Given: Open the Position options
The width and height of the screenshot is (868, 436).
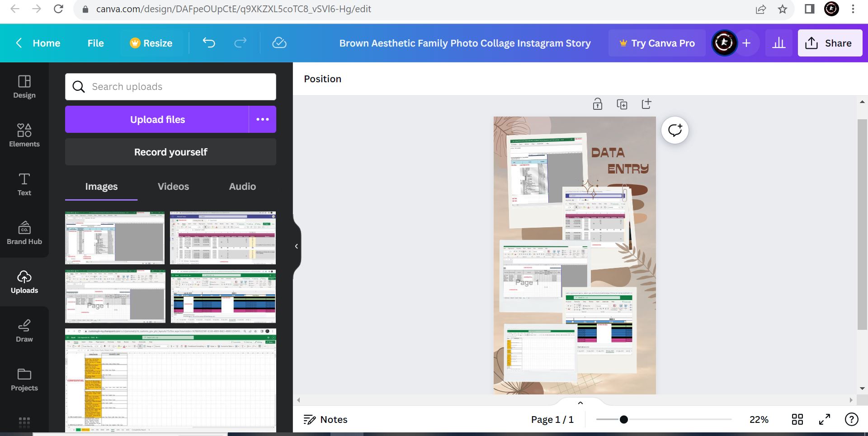Looking at the screenshot, I should coord(323,79).
